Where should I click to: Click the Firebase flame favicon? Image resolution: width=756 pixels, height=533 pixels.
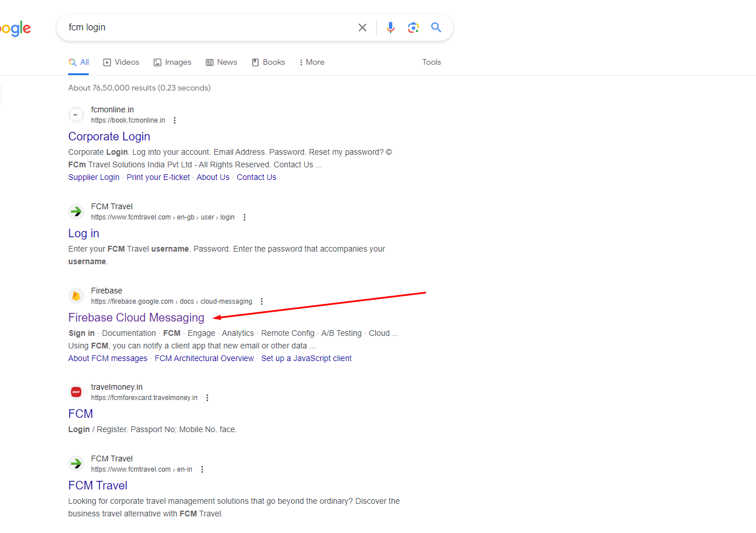pyautogui.click(x=76, y=296)
